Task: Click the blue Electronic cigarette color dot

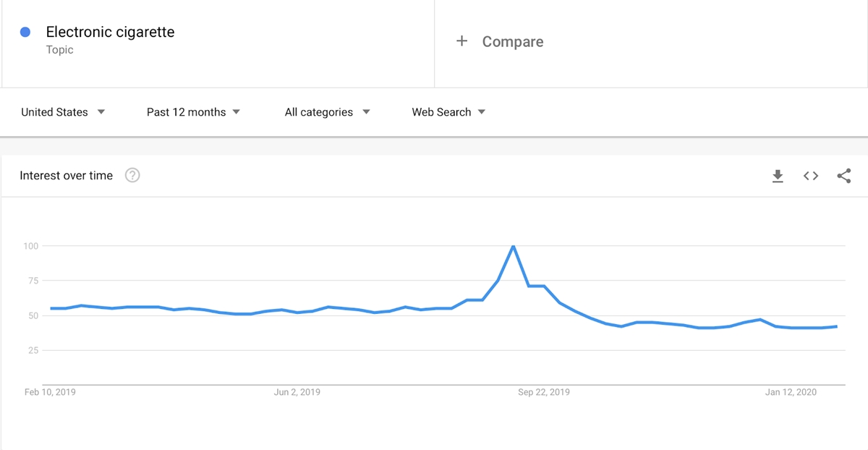Action: pyautogui.click(x=25, y=32)
